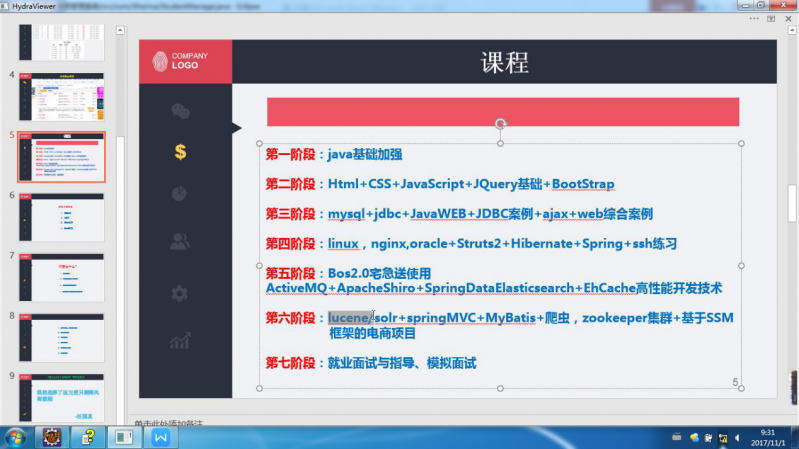This screenshot has height=449, width=799.
Task: Click the bar chart icon in slide sidebar
Action: tap(180, 342)
